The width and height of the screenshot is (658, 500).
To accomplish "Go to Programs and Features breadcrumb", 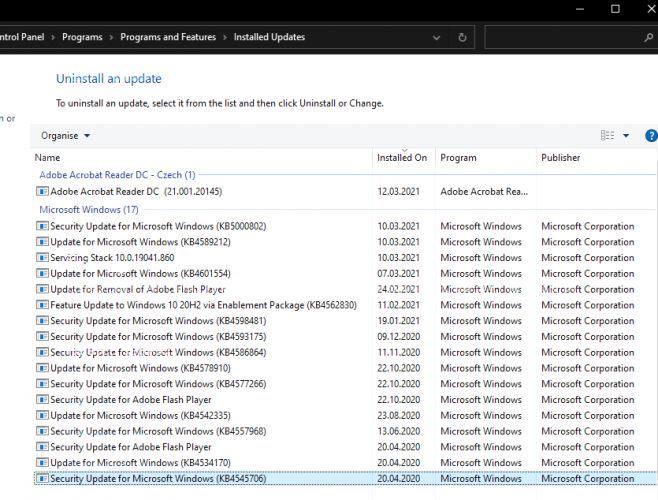I will (x=168, y=37).
